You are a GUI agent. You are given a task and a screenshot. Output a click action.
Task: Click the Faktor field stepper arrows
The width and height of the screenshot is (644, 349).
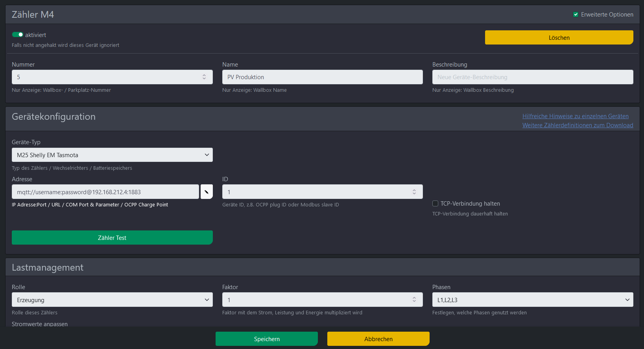414,300
